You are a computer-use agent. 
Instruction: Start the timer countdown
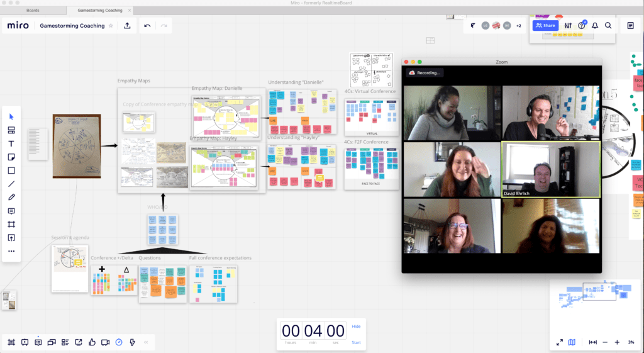pos(356,342)
